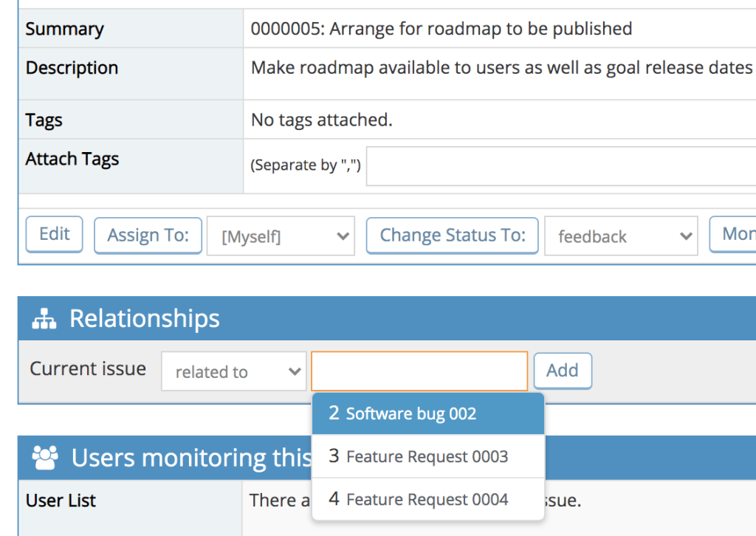Viewport: 756px width, 536px height.
Task: Focus the relationship issue ID input field
Action: 419,371
